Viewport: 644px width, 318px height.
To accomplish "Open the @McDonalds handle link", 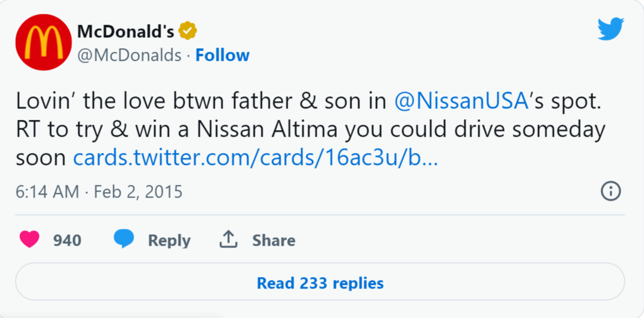I will click(x=130, y=55).
